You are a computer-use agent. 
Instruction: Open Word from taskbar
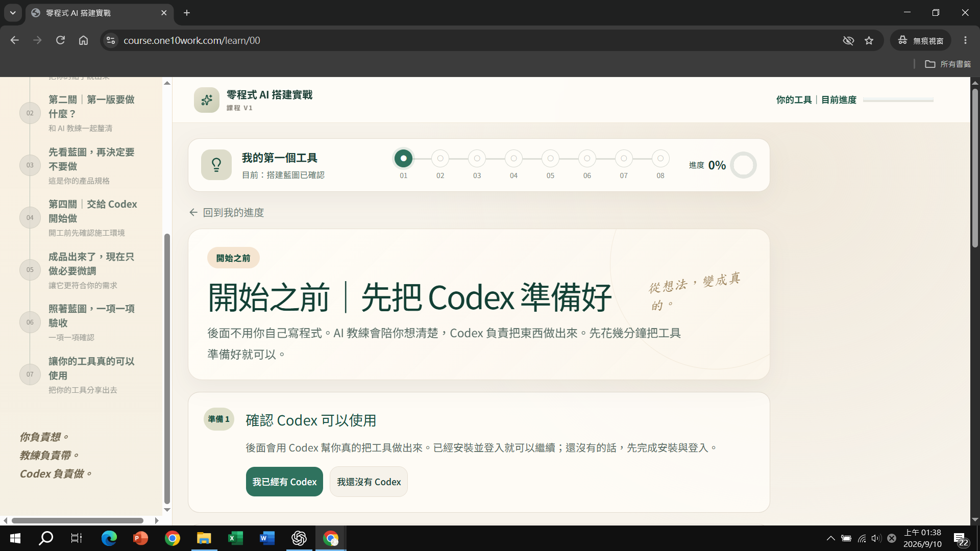(x=267, y=538)
